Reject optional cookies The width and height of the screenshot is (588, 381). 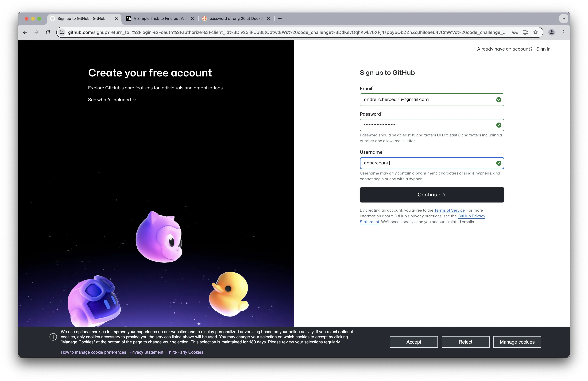pyautogui.click(x=465, y=342)
